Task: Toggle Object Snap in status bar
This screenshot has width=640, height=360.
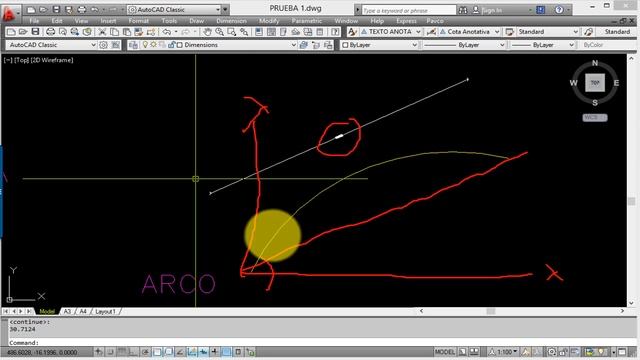Action: click(x=157, y=352)
